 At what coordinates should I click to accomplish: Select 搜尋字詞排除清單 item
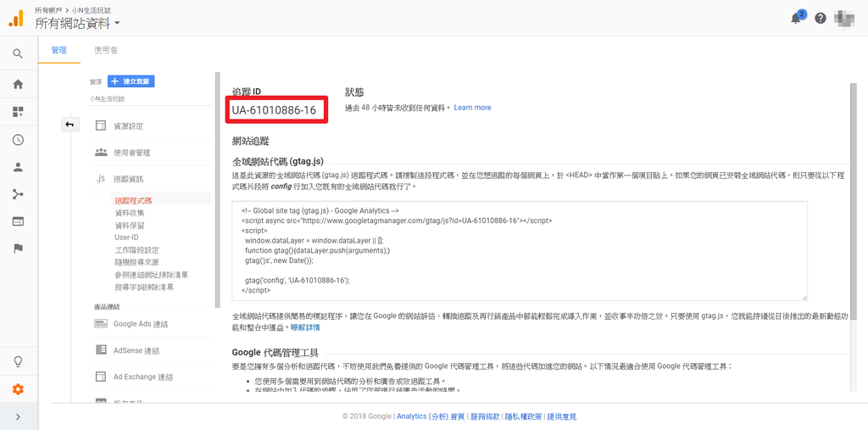144,287
